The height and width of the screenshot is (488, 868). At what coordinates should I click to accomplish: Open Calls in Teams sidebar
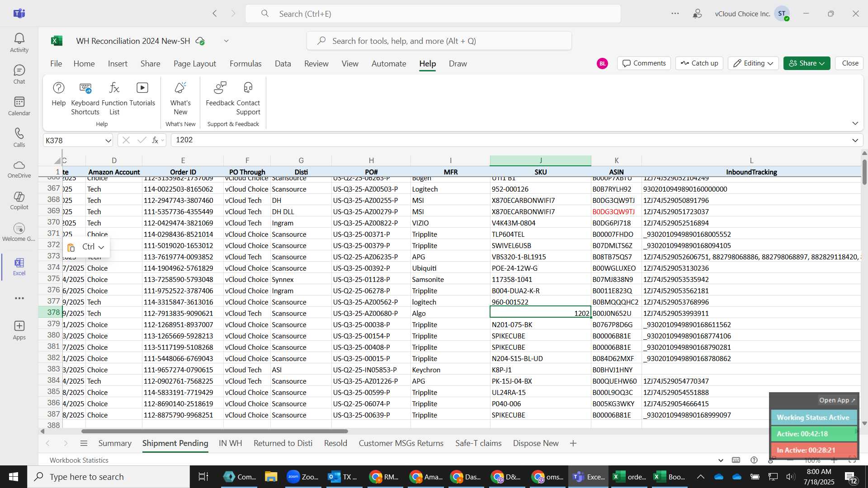pyautogui.click(x=19, y=138)
